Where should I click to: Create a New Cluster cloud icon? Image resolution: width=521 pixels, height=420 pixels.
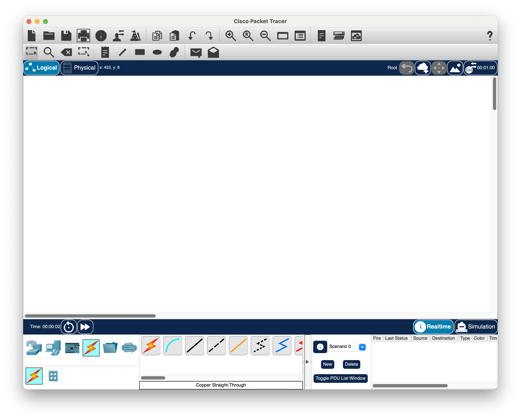pyautogui.click(x=423, y=68)
